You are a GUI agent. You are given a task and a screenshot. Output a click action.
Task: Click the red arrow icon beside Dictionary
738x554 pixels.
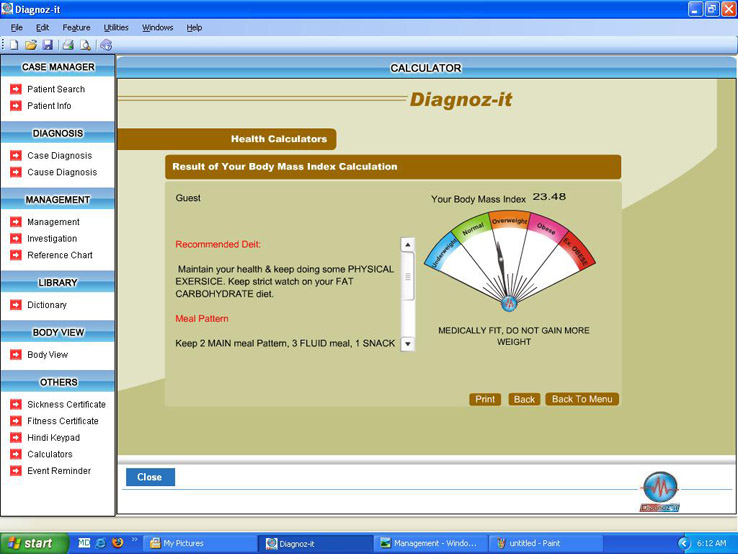tap(16, 305)
